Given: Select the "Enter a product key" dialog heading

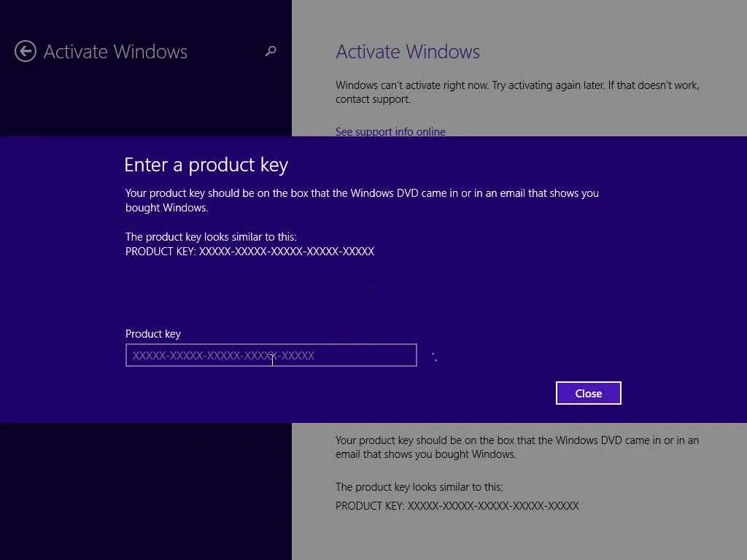Looking at the screenshot, I should pos(206,166).
